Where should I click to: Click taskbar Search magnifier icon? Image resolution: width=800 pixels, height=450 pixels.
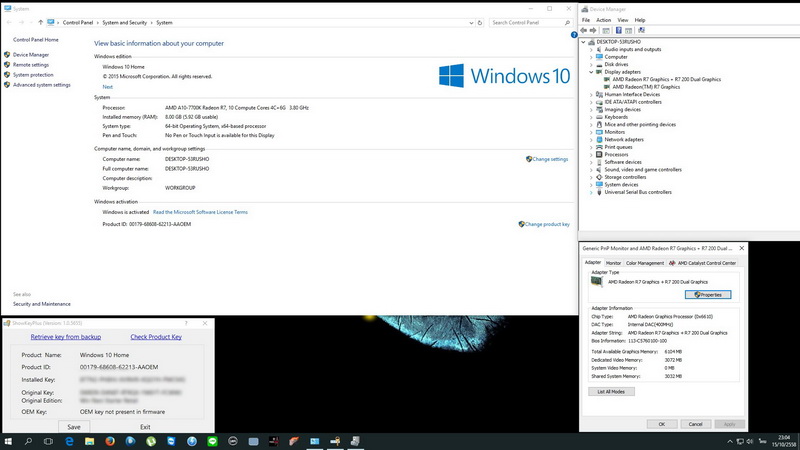29,441
